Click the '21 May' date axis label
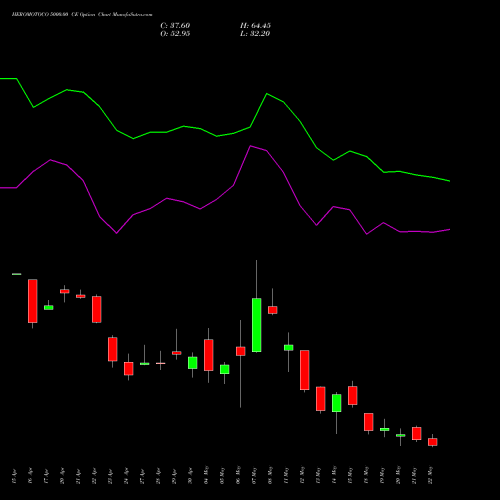Screen dimensions: 500x500 coord(414,475)
